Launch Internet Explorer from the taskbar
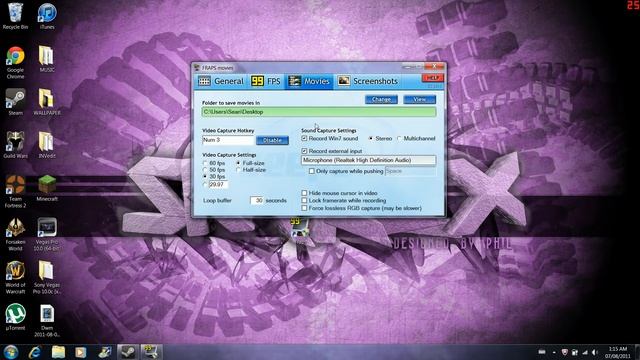 (x=35, y=352)
